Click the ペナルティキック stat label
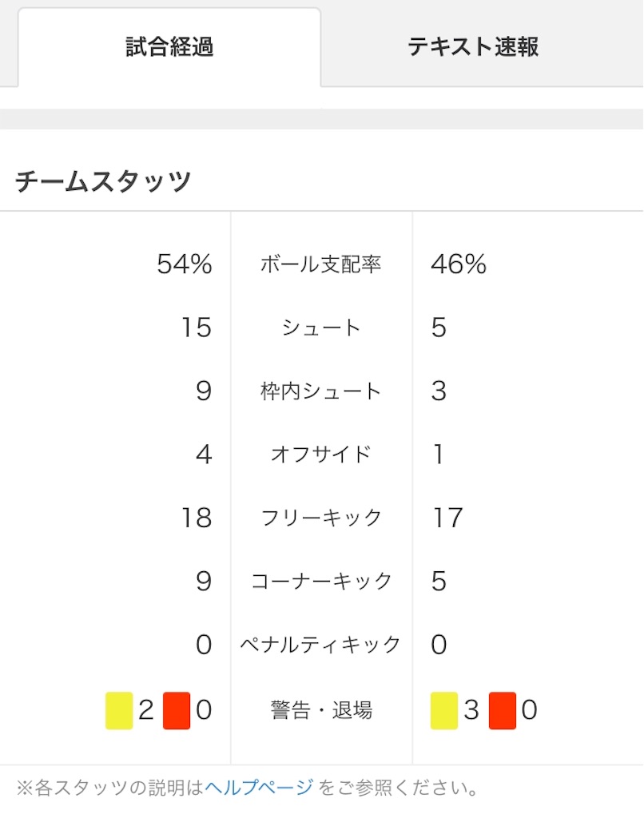 [320, 645]
